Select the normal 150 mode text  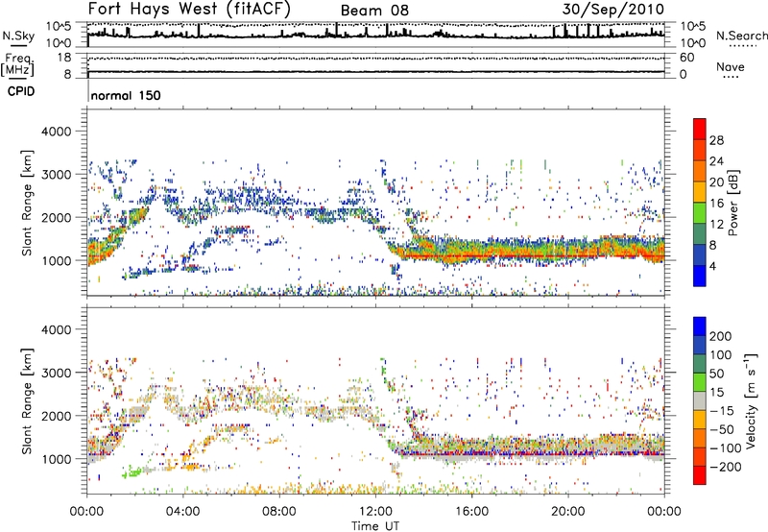tap(126, 95)
